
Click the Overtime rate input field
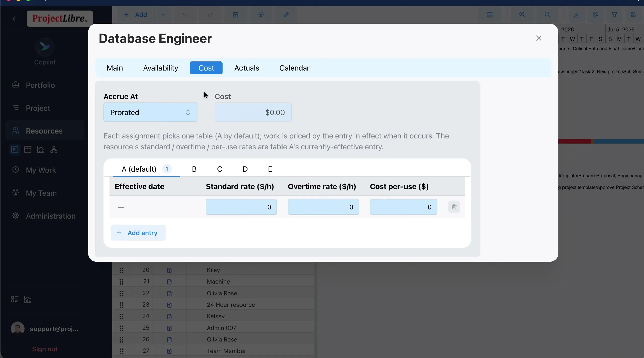pos(323,207)
